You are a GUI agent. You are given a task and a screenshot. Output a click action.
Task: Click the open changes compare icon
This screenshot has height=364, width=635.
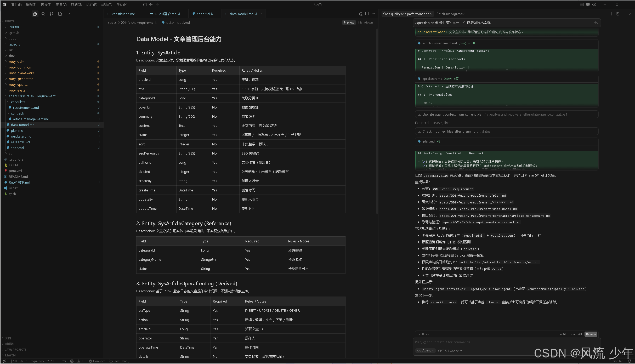[x=361, y=14]
